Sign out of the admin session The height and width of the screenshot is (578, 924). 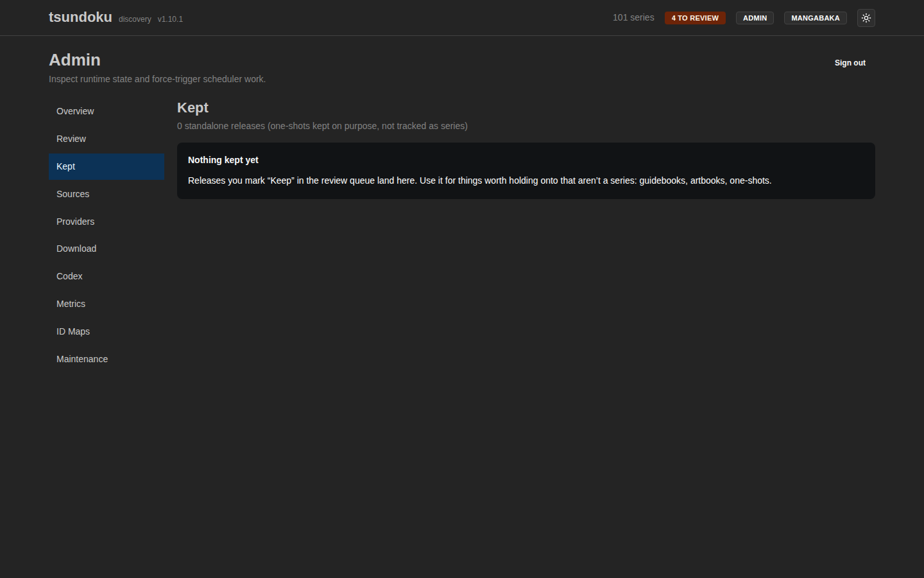tap(850, 63)
